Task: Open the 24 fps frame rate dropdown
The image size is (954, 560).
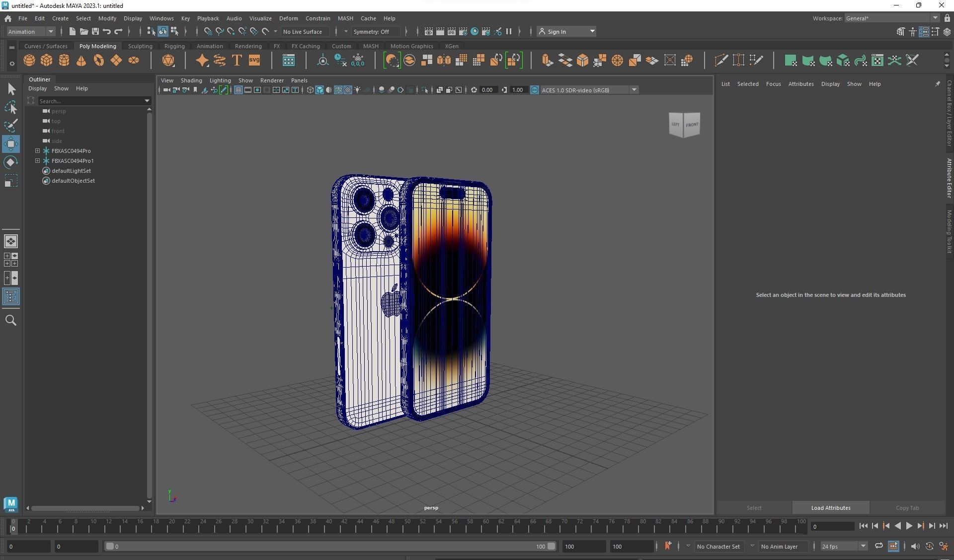Action: coord(844,546)
